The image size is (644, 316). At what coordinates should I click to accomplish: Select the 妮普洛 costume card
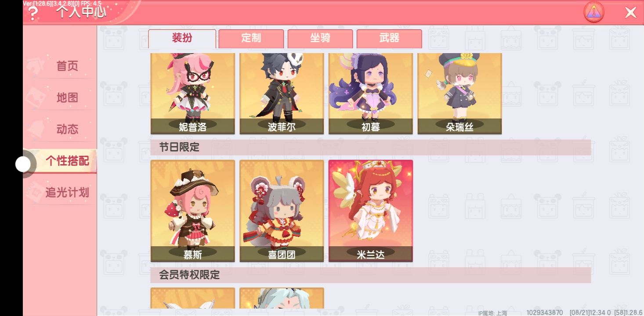click(193, 93)
